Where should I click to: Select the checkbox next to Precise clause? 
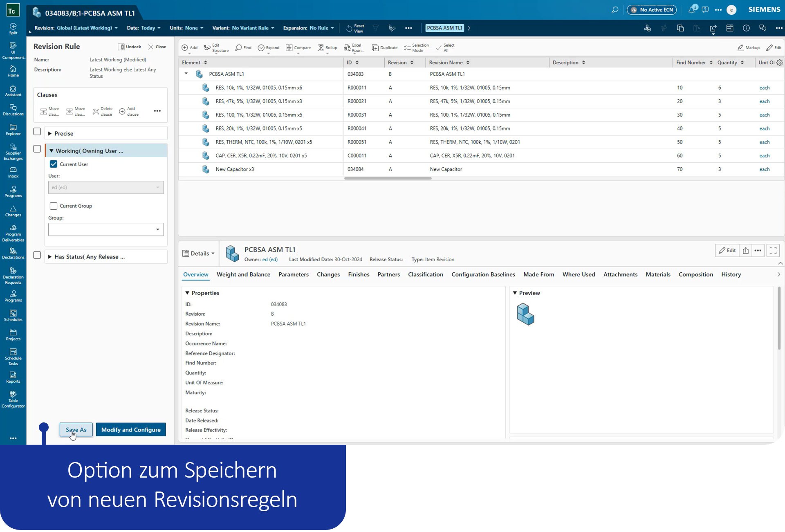click(x=37, y=131)
